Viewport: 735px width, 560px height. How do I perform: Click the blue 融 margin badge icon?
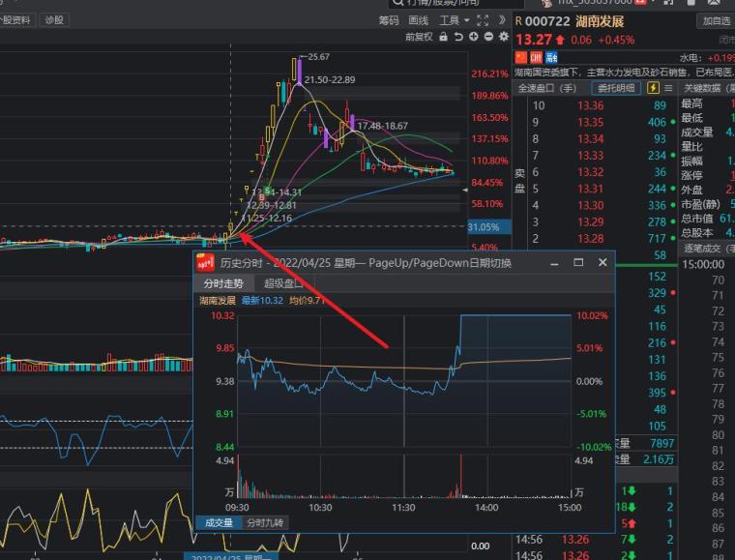(x=551, y=58)
